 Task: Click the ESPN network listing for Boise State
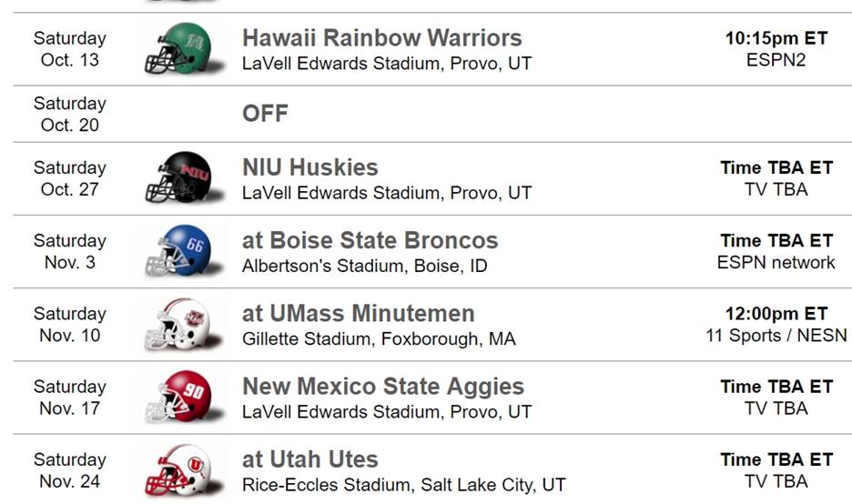click(x=776, y=263)
